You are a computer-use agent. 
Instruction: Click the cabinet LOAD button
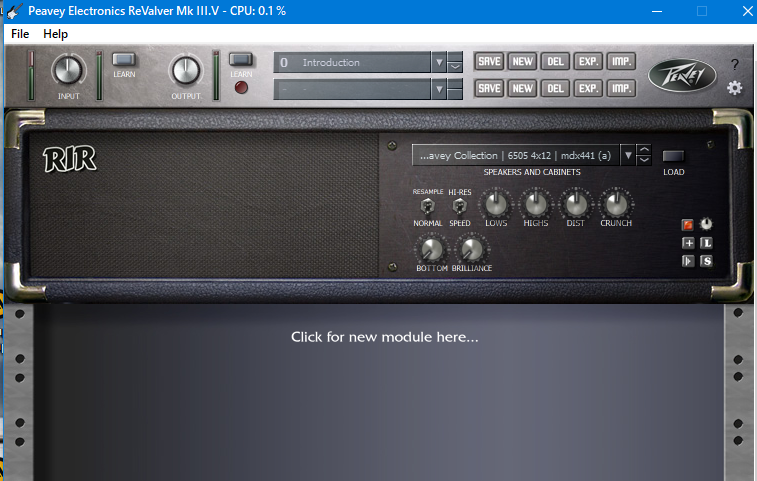(673, 156)
